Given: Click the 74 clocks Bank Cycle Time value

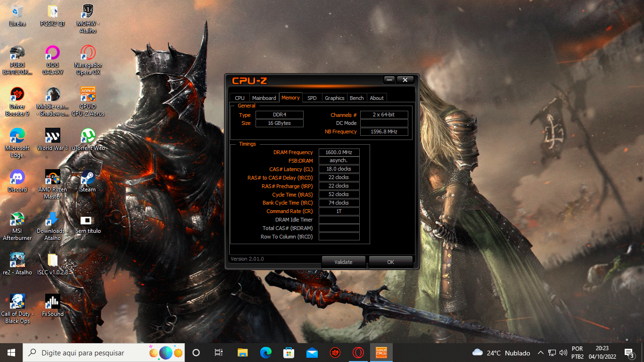Looking at the screenshot, I should (x=339, y=203).
